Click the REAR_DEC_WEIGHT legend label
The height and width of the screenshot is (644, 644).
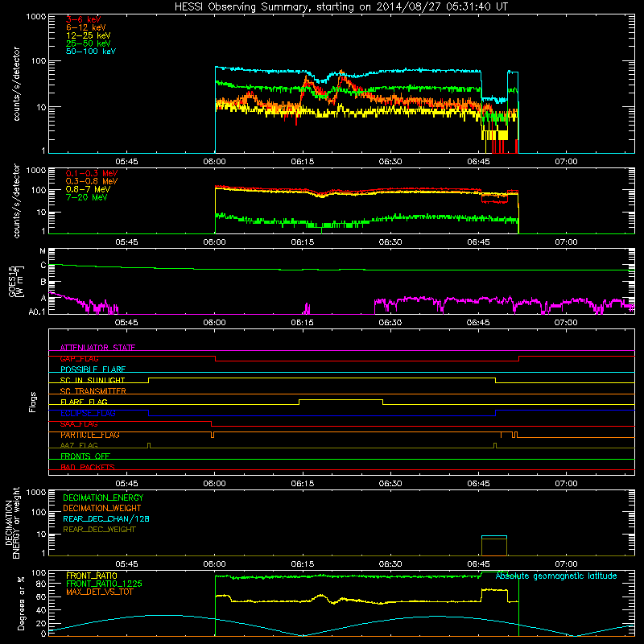coord(99,530)
